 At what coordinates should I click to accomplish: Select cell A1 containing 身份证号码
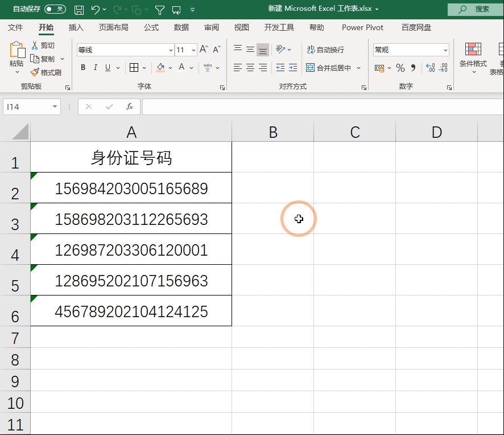point(131,158)
